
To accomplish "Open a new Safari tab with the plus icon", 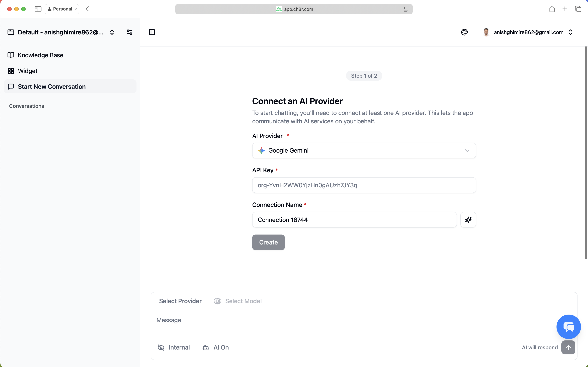I will coord(565,9).
